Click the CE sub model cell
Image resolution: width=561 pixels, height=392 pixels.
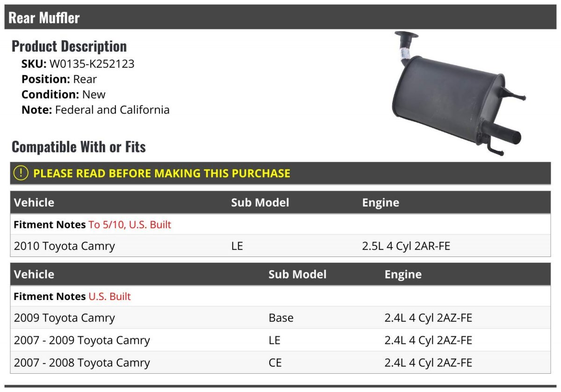click(x=275, y=363)
